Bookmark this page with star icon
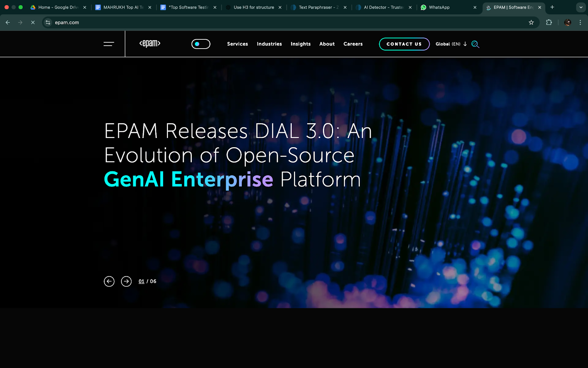This screenshot has height=368, width=588. [x=531, y=22]
